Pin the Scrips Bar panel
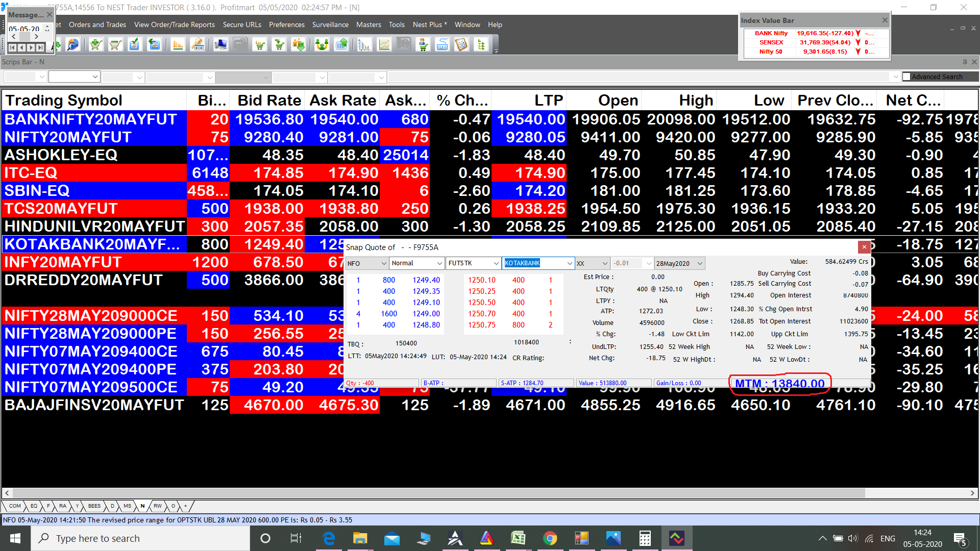Screen dimensions: 980x551 965,62
